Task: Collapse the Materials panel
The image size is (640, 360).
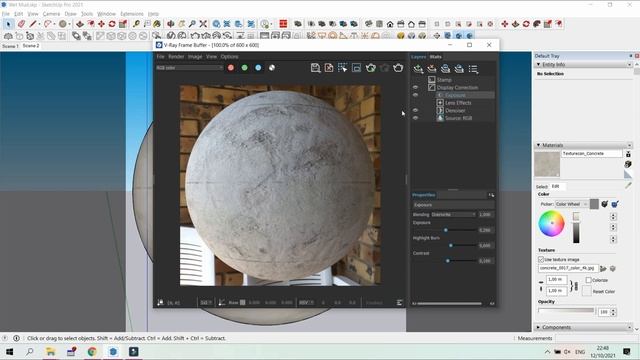Action: 538,145
